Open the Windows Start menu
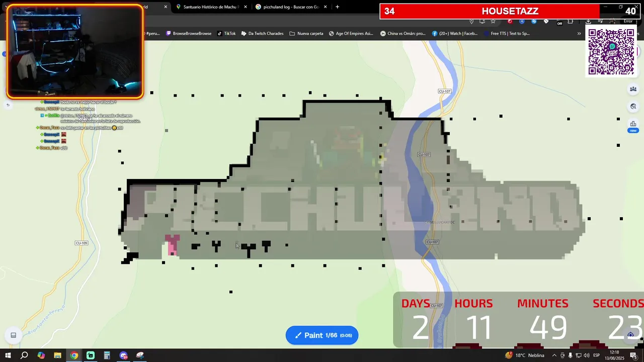The height and width of the screenshot is (362, 644). pos(8,355)
